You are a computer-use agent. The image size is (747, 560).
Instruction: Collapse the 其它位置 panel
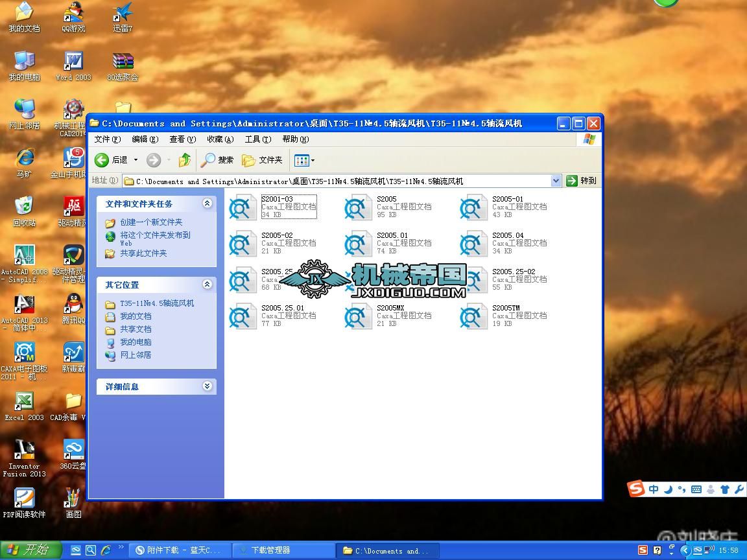[207, 285]
